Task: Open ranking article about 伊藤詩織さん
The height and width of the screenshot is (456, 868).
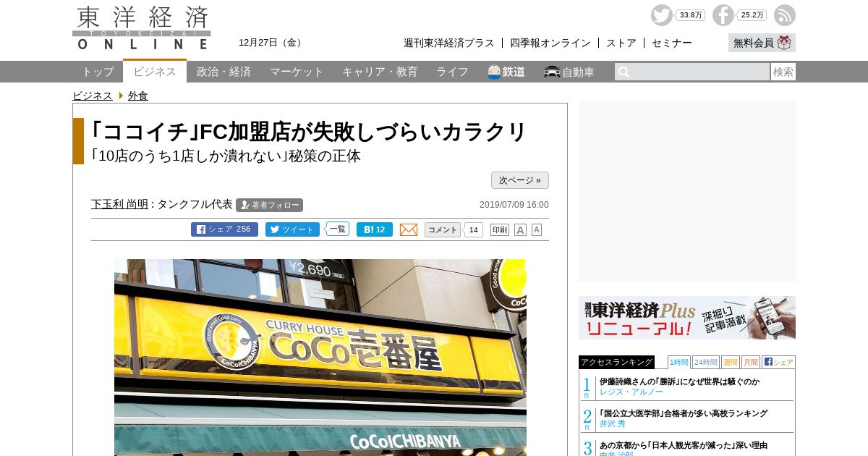Action: click(679, 381)
